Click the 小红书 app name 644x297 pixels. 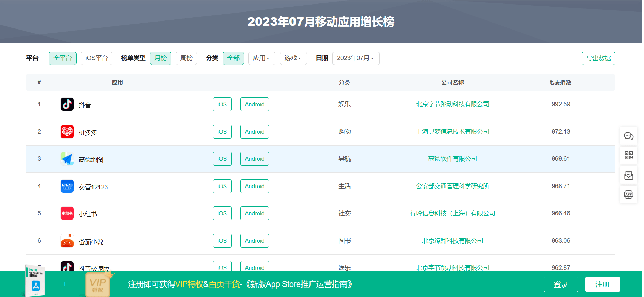(x=88, y=214)
